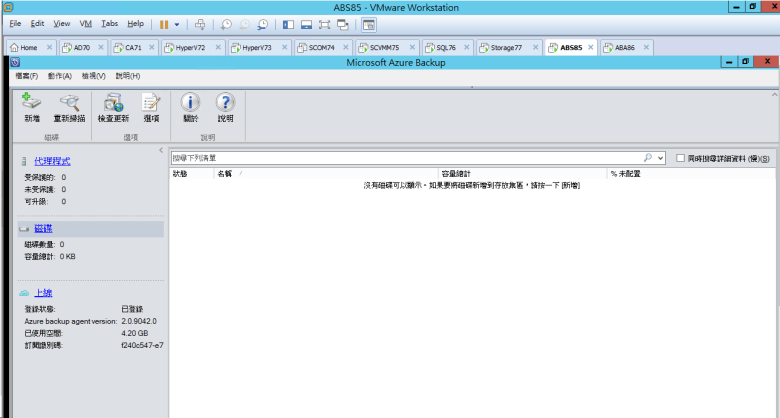The height and width of the screenshot is (418, 780).
Task: Open the dropdown arrow beside the pause button
Action: tap(177, 23)
